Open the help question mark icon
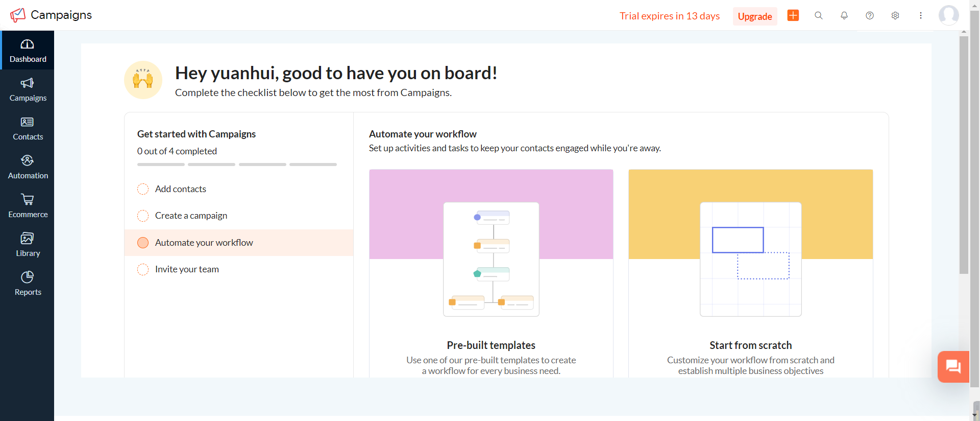 click(870, 15)
